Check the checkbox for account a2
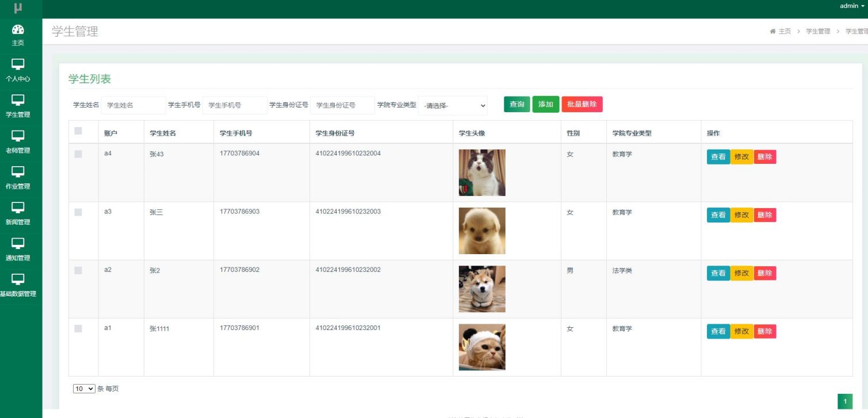Viewport: 868px width, 418px height. coord(78,270)
